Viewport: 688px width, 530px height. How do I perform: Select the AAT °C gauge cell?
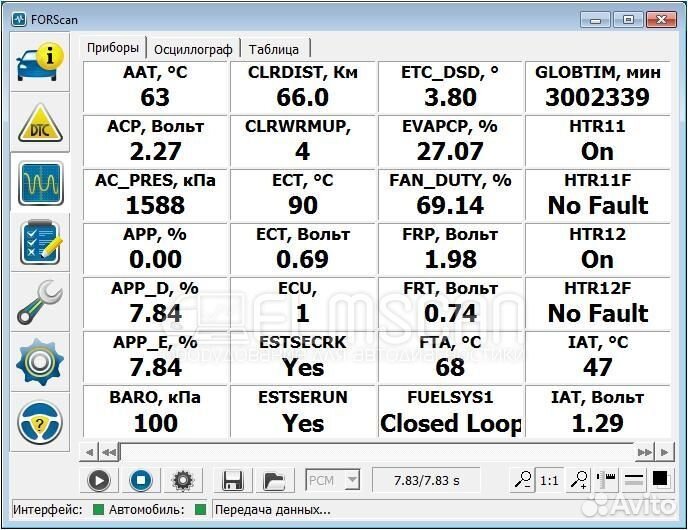point(155,86)
